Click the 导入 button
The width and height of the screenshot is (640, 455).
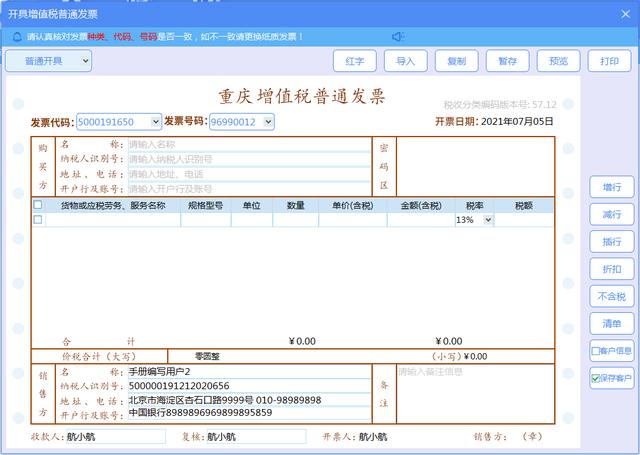(x=406, y=61)
